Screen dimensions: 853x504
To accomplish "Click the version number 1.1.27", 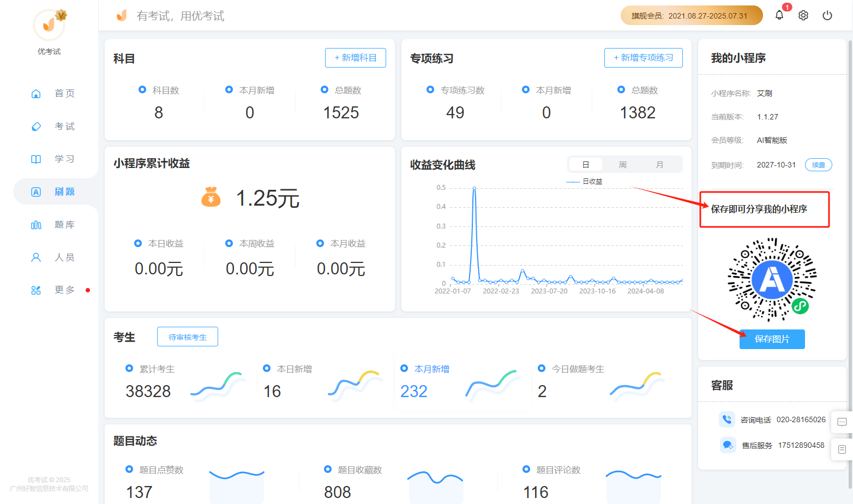I will (767, 117).
